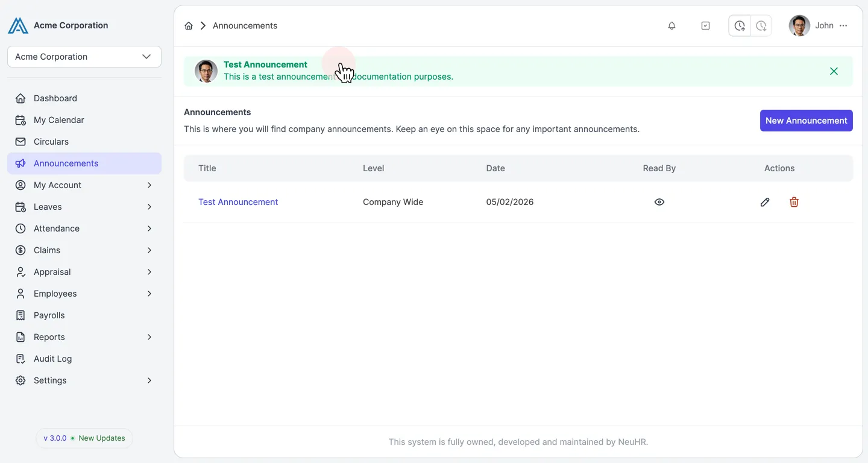Click the Announcements megaphone icon
This screenshot has width=868, height=463.
click(20, 163)
